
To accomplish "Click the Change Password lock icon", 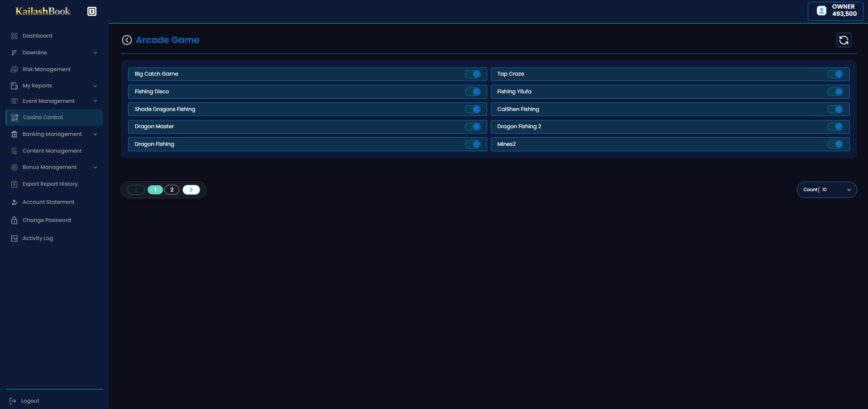I will 14,220.
